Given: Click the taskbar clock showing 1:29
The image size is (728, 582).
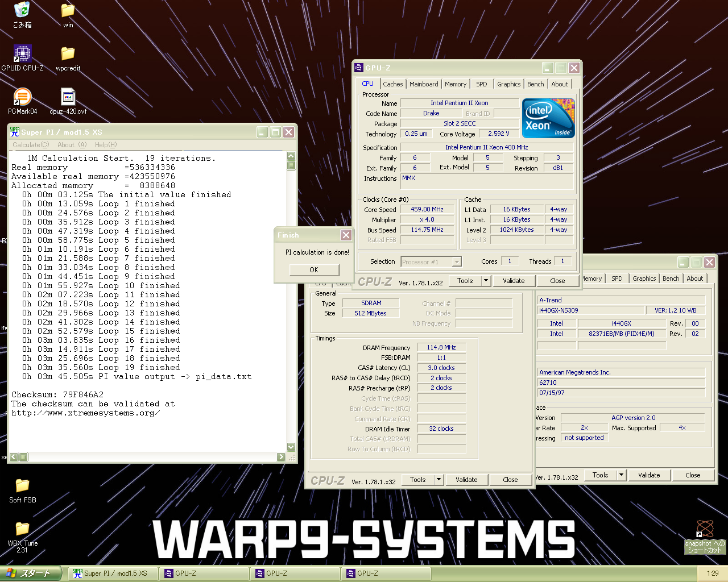Looking at the screenshot, I should pyautogui.click(x=713, y=573).
